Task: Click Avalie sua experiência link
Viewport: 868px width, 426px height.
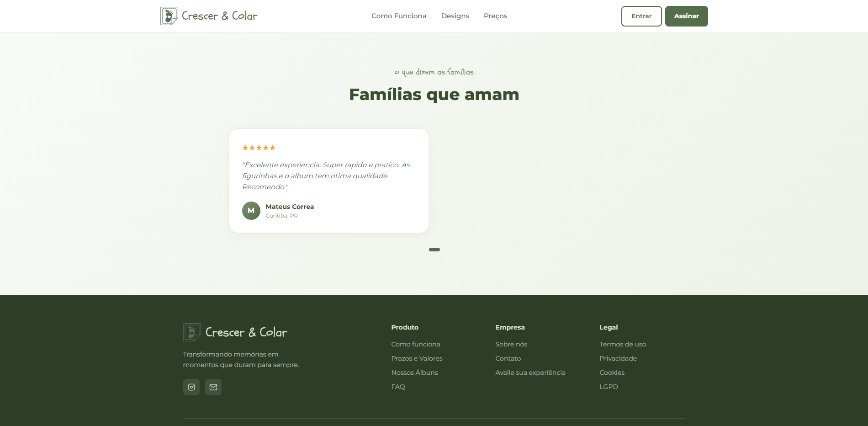Action: coord(530,373)
